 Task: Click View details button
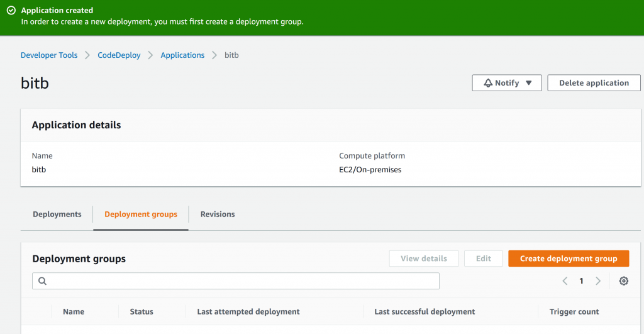(x=424, y=259)
